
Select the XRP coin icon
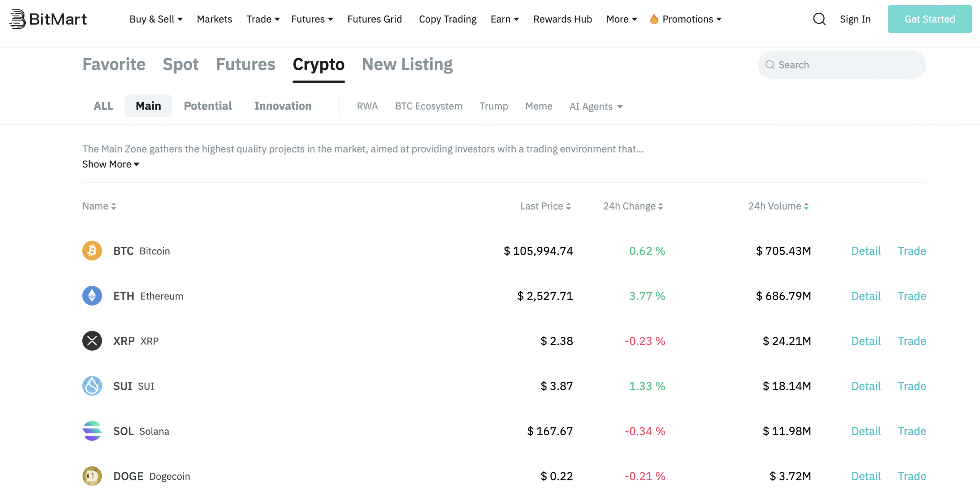(92, 341)
